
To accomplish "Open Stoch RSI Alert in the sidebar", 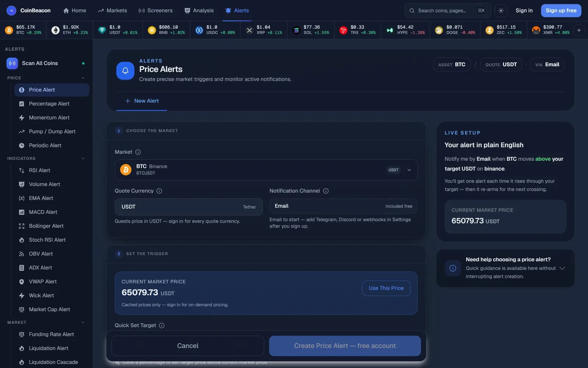I will (x=52, y=240).
